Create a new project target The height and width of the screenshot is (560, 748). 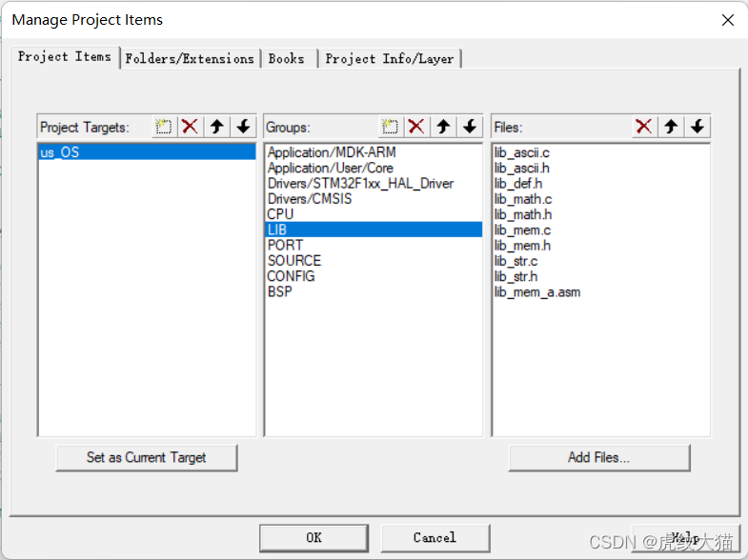pyautogui.click(x=164, y=127)
